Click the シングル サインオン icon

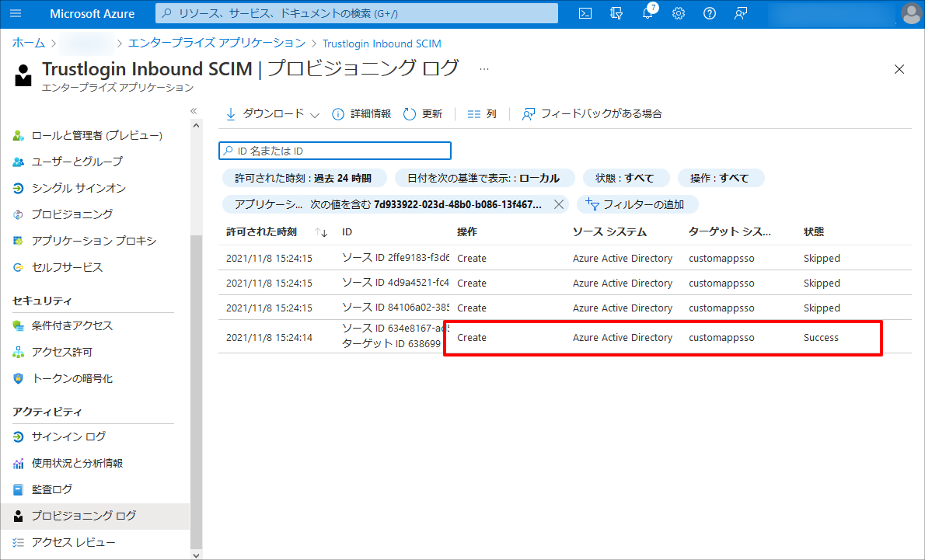coord(19,188)
